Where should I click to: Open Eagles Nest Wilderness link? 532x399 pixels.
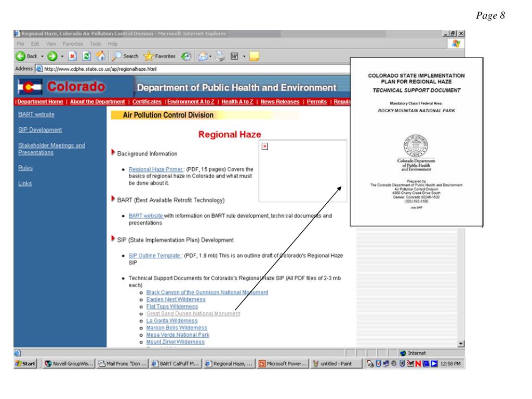coord(176,300)
